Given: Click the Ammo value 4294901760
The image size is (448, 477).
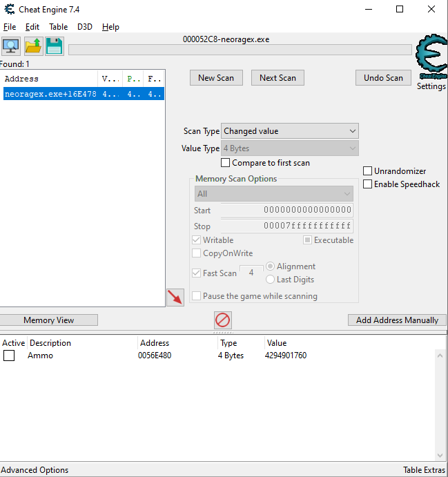Looking at the screenshot, I should pyautogui.click(x=286, y=356).
